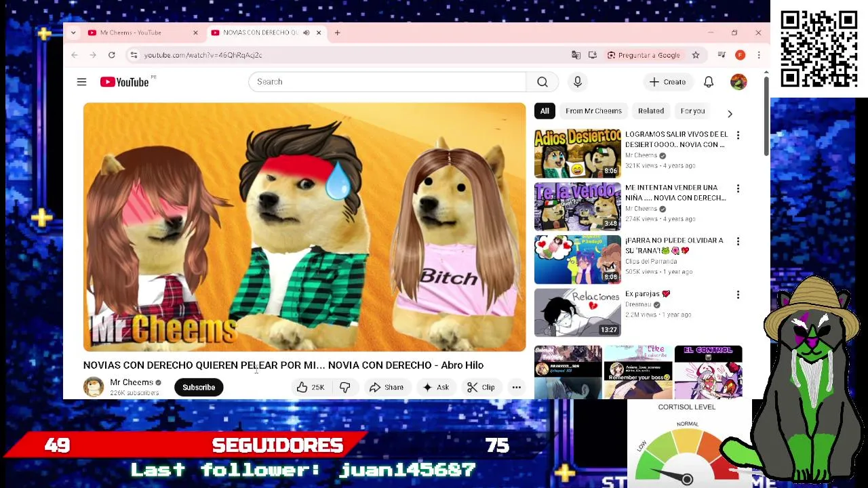Open the EL CONTROL short thumbnail
The image size is (868, 488).
click(708, 372)
